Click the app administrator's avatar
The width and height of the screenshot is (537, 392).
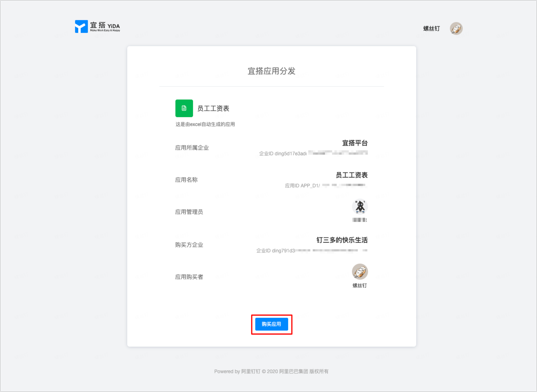point(360,207)
